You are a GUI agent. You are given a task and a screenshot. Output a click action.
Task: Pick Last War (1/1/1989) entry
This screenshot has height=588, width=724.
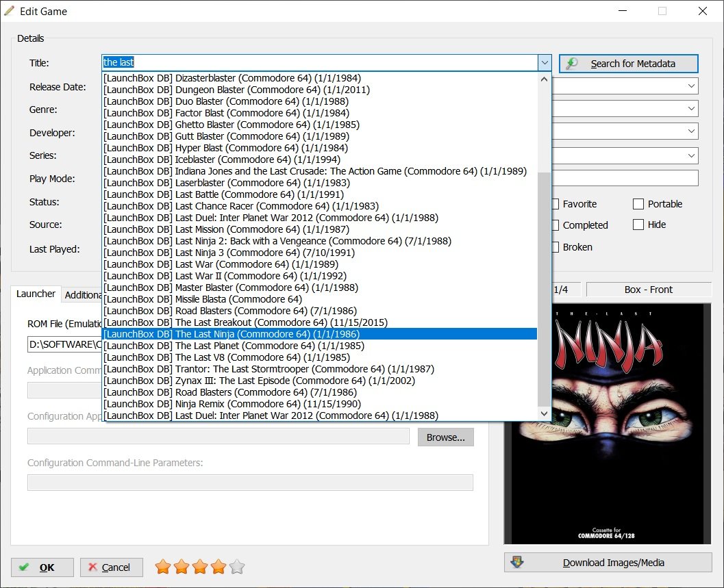(x=319, y=264)
